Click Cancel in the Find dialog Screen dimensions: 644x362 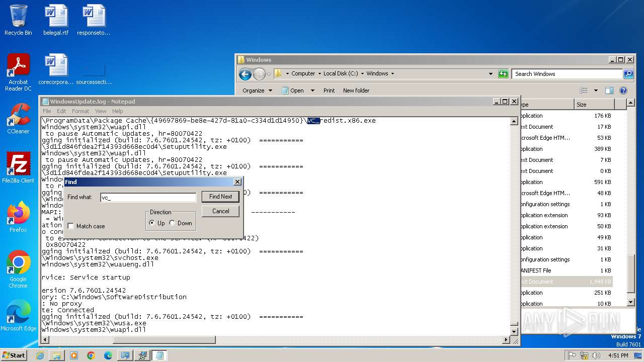point(220,211)
